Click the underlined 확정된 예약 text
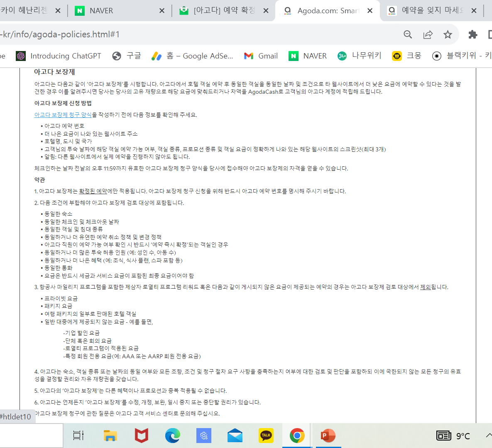Viewport: 492px width, 448px height. (x=93, y=191)
